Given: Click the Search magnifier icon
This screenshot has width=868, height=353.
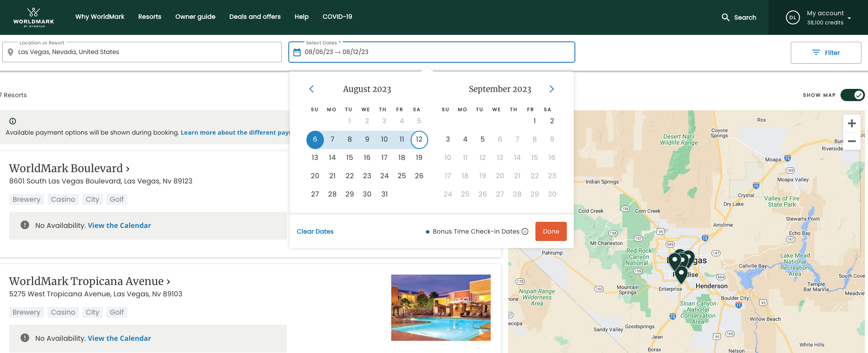Looking at the screenshot, I should pos(725,17).
